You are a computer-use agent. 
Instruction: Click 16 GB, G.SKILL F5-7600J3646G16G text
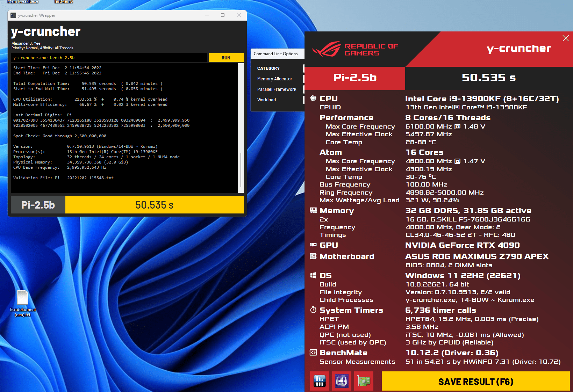[x=468, y=219]
